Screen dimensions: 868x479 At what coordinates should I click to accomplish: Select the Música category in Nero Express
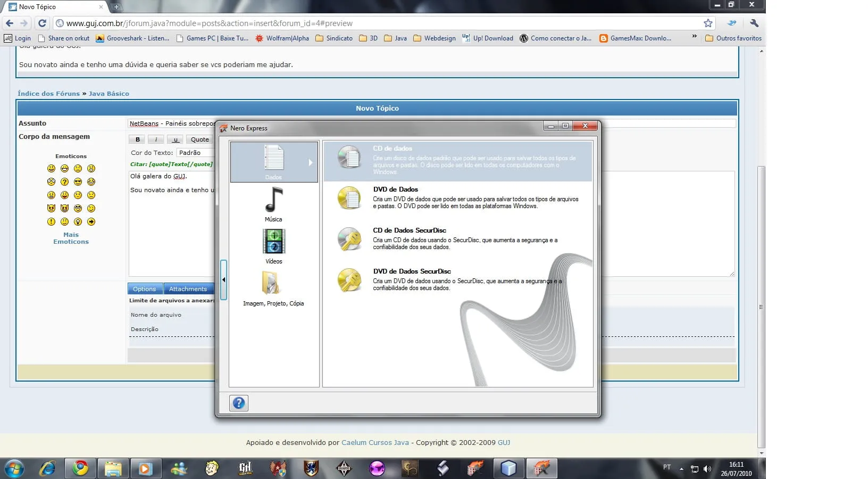coord(273,204)
